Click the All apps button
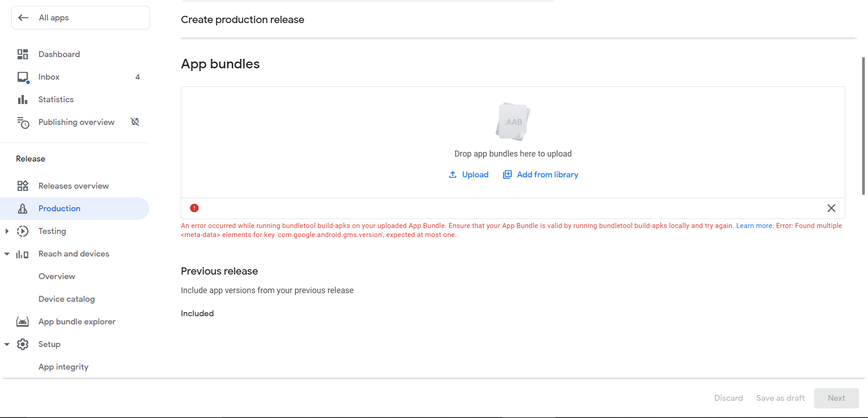 (80, 18)
